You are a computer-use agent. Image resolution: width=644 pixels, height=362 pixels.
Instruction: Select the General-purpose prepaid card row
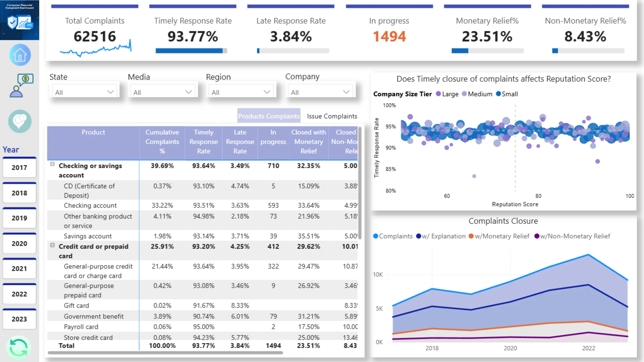tap(203, 290)
